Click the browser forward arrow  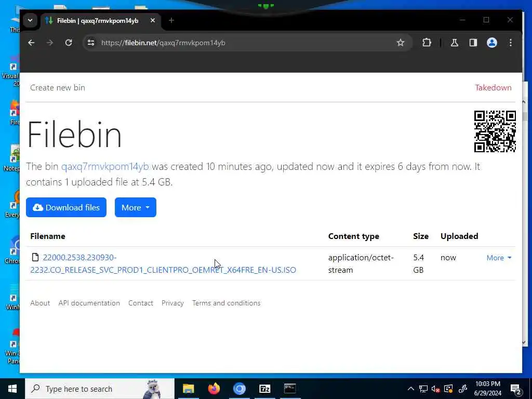(50, 43)
